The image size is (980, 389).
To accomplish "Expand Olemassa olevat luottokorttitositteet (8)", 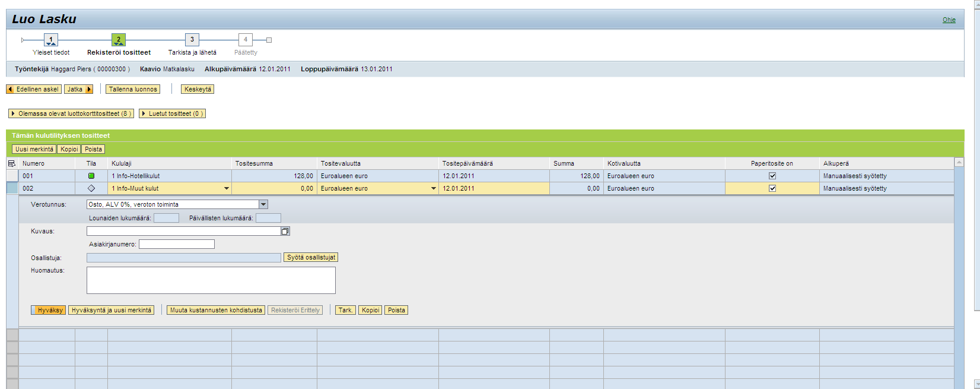I will point(71,113).
